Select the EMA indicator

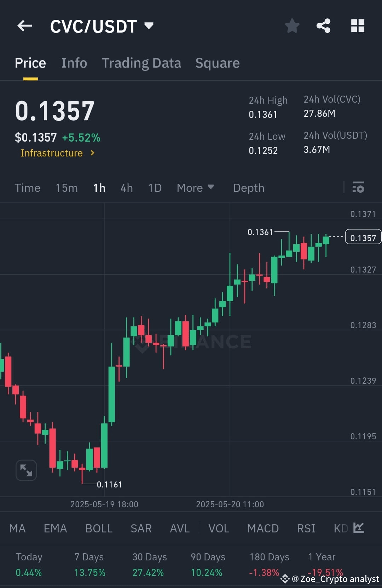coord(55,528)
